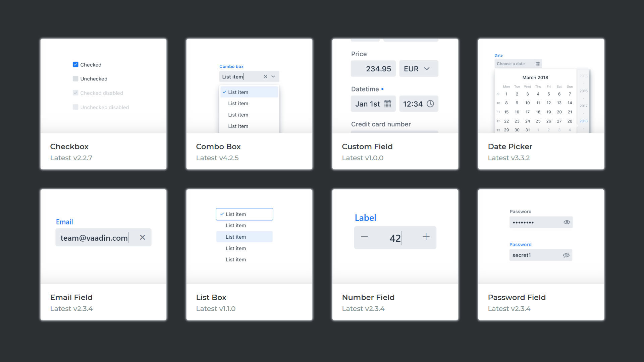Clear the combo box with X icon
Screen dimensions: 644x362
265,77
